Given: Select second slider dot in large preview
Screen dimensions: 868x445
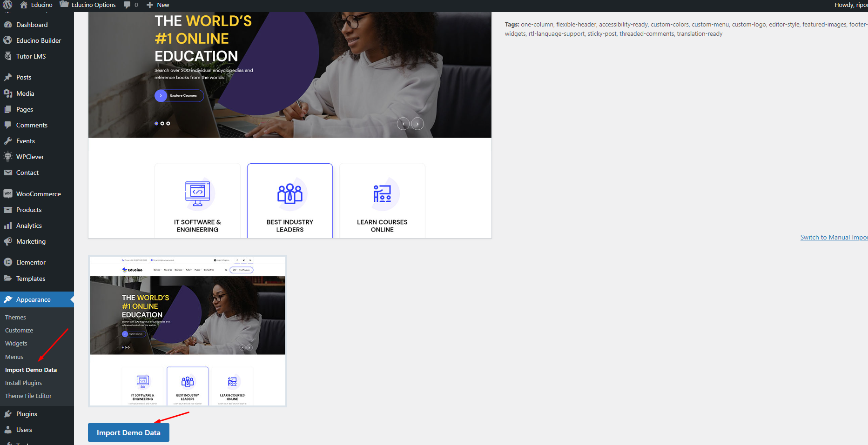Looking at the screenshot, I should click(x=162, y=123).
